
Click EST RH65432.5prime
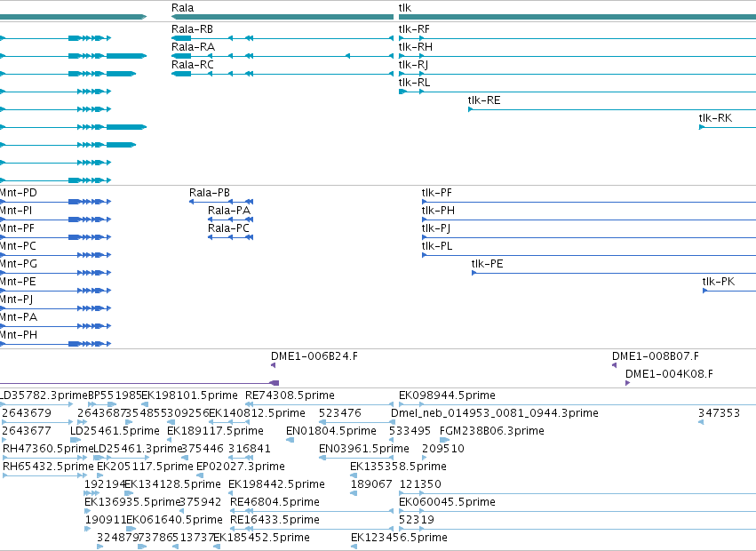coord(48,467)
